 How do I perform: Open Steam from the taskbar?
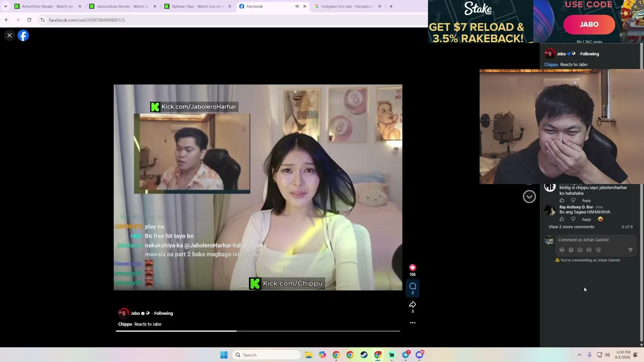(364, 355)
